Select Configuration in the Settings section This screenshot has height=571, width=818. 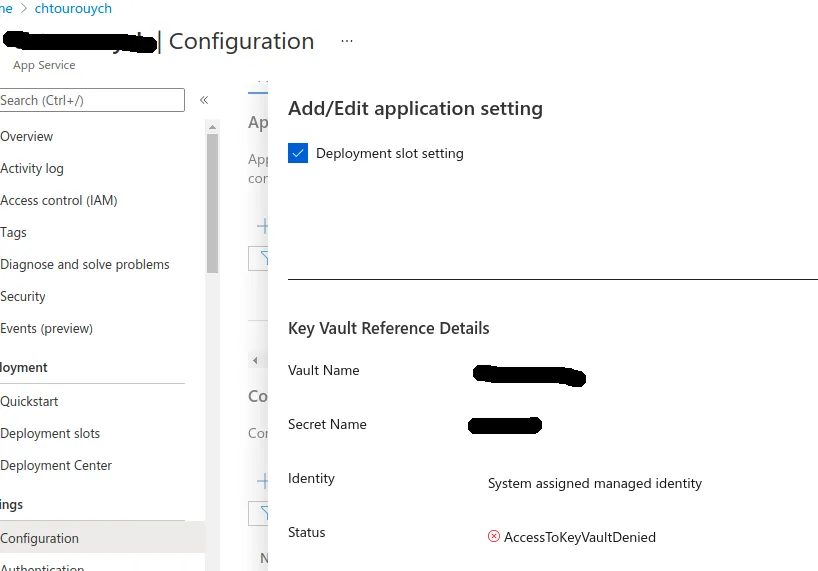40,538
